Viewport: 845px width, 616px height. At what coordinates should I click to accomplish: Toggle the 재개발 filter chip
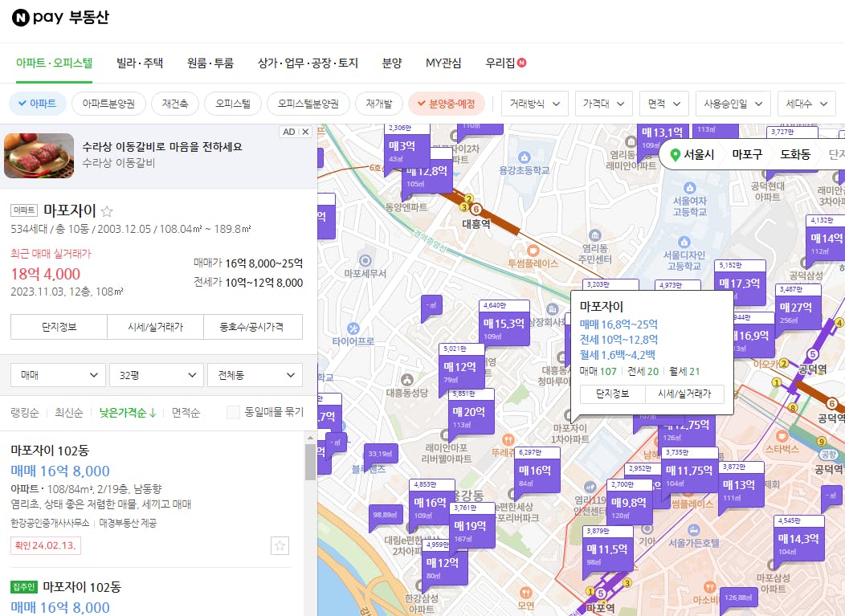point(379,104)
